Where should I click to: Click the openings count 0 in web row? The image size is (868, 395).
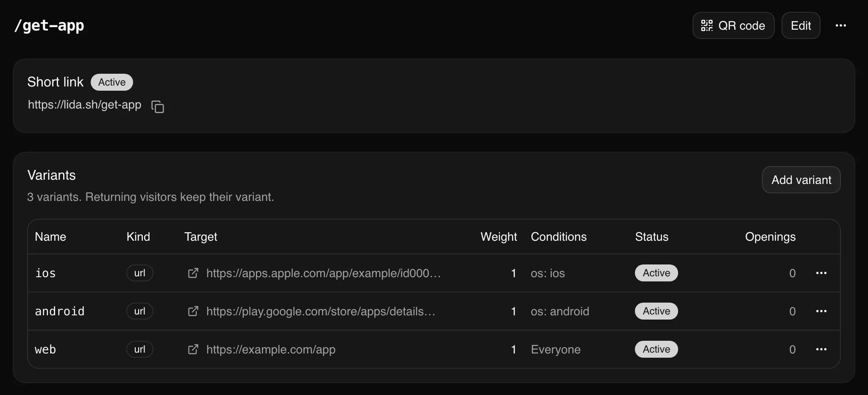(x=792, y=349)
